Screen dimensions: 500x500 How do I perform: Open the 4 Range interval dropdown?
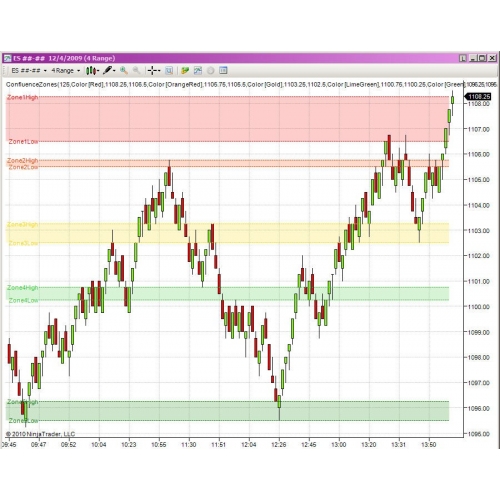click(x=66, y=71)
